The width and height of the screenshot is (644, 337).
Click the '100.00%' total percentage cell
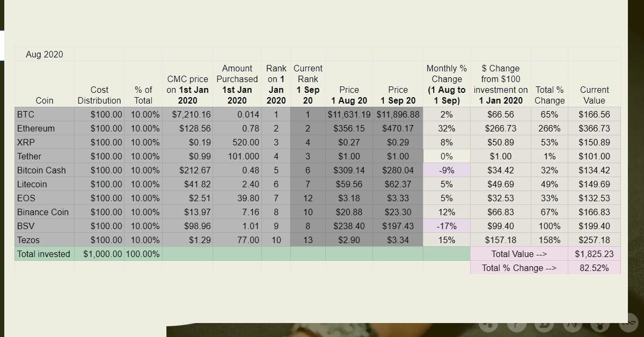pyautogui.click(x=143, y=254)
